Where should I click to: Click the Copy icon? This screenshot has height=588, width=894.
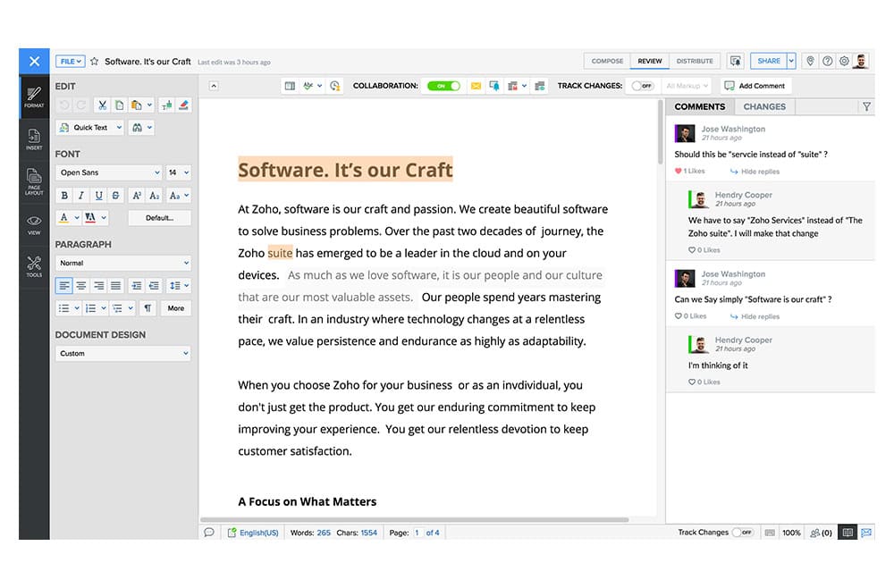(119, 105)
